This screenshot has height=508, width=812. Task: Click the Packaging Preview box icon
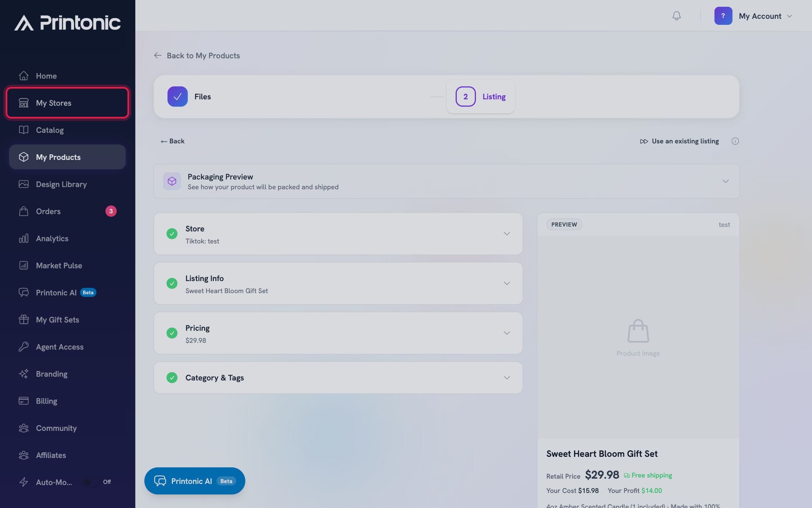point(172,181)
